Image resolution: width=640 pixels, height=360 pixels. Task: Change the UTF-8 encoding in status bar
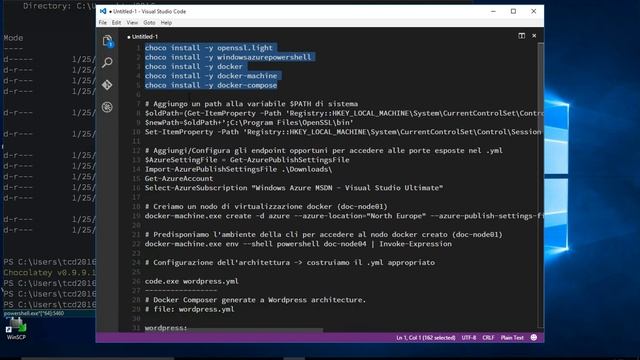(469, 338)
